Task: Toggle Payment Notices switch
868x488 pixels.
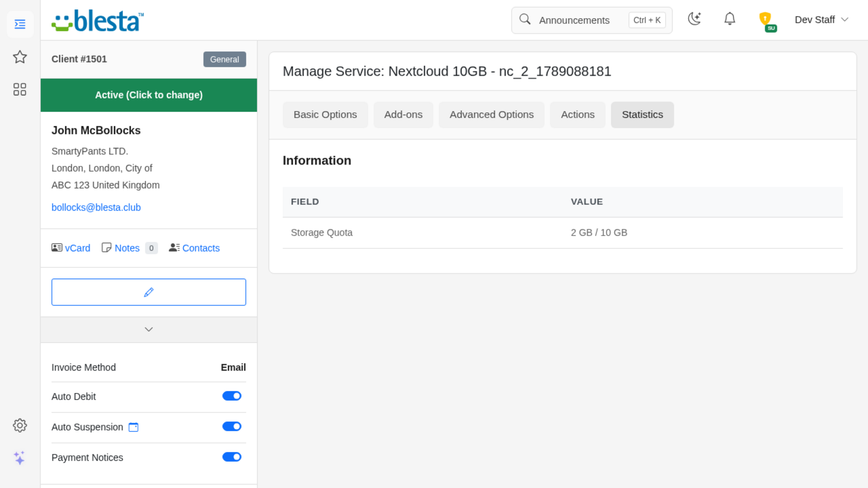Action: point(232,457)
